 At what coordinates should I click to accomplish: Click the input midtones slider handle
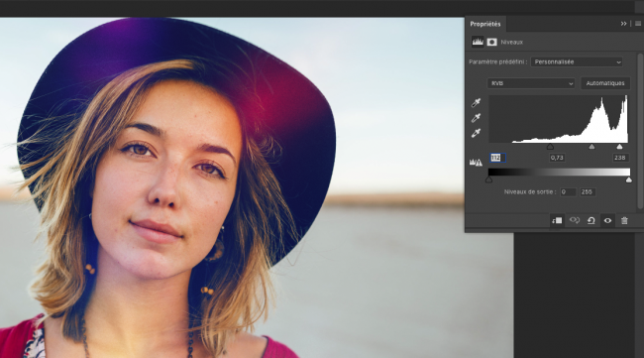click(591, 147)
